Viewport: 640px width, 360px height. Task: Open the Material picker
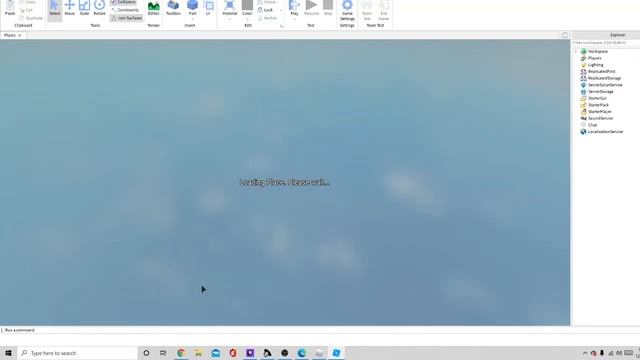[x=229, y=7]
